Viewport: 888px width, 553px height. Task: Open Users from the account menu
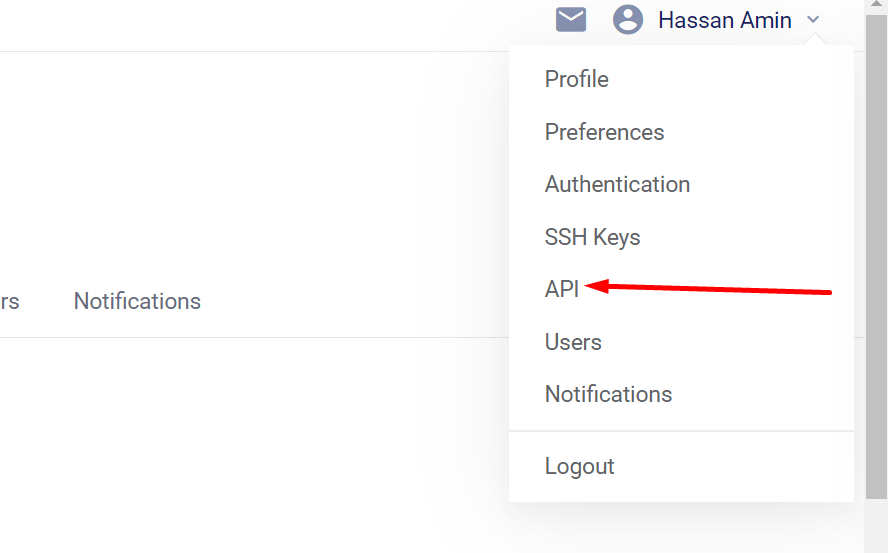(573, 342)
